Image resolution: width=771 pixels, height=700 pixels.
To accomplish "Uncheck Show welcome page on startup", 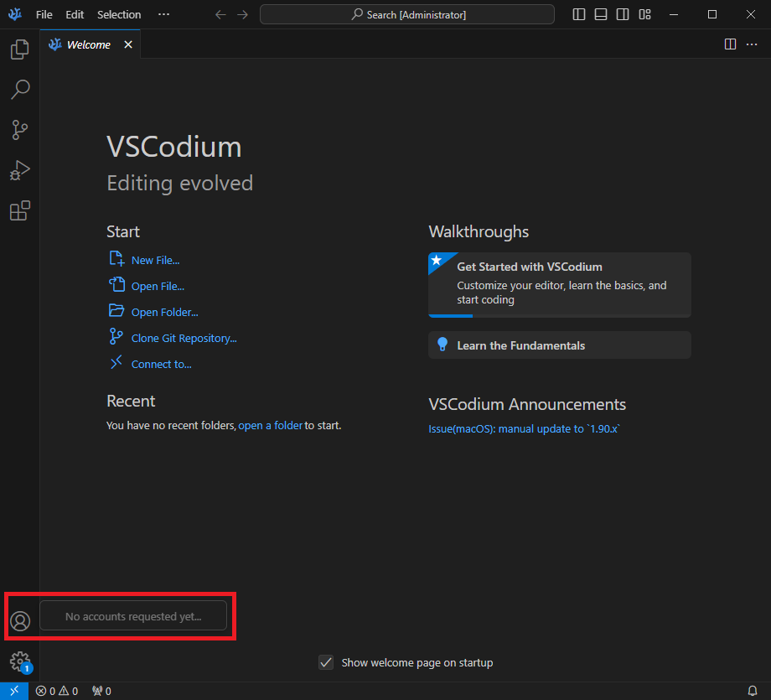I will tap(326, 662).
